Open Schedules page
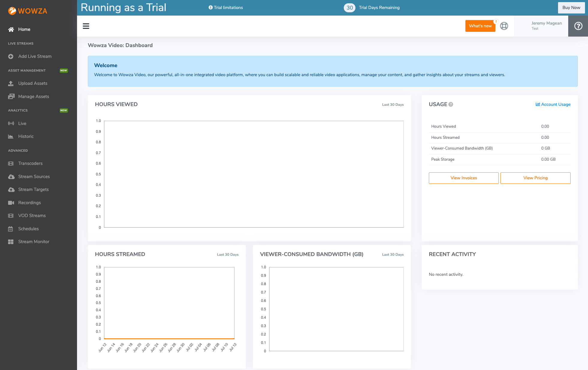Screen dimensions: 588x370 [x=28, y=229]
